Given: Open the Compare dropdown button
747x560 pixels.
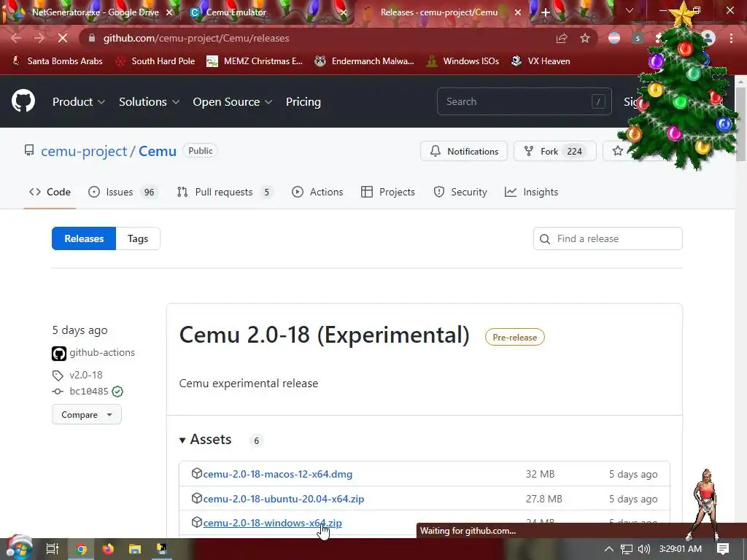Looking at the screenshot, I should click(x=87, y=415).
